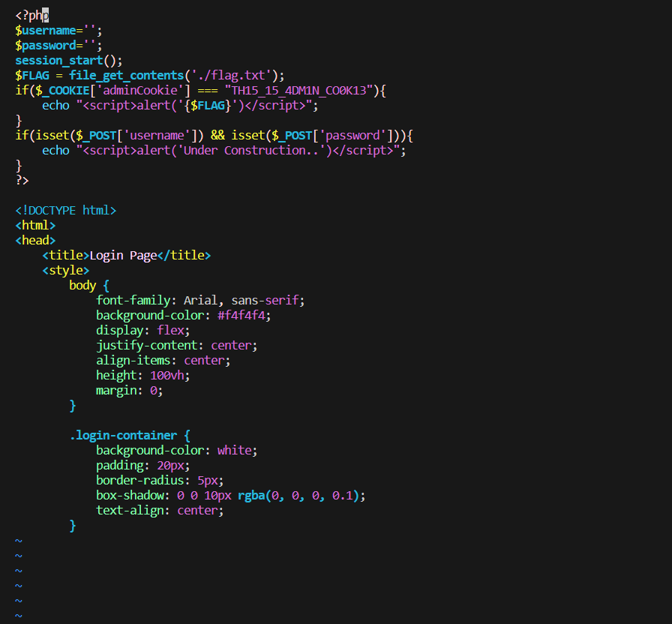Click the .login-container selector
Image resolution: width=672 pixels, height=624 pixels.
click(123, 436)
